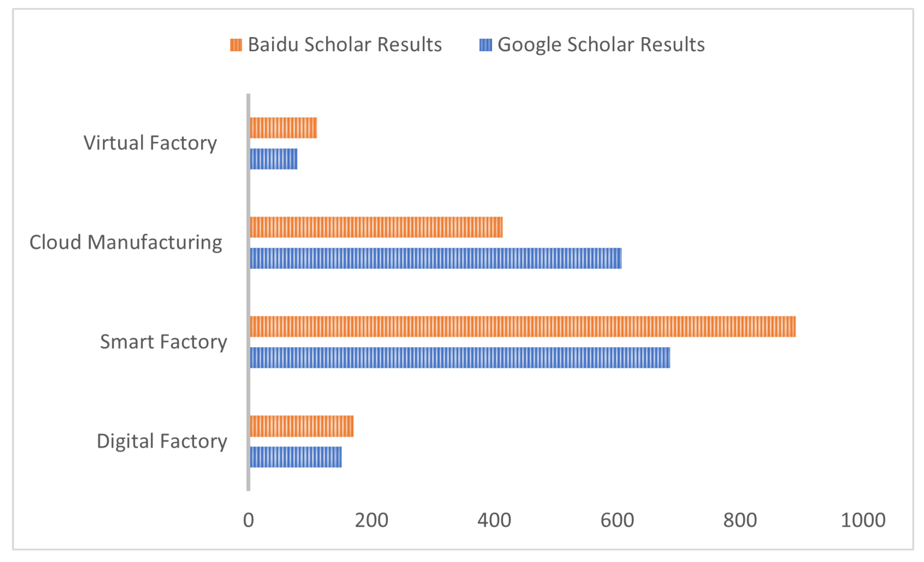Select the Smart Factory category label

[164, 342]
